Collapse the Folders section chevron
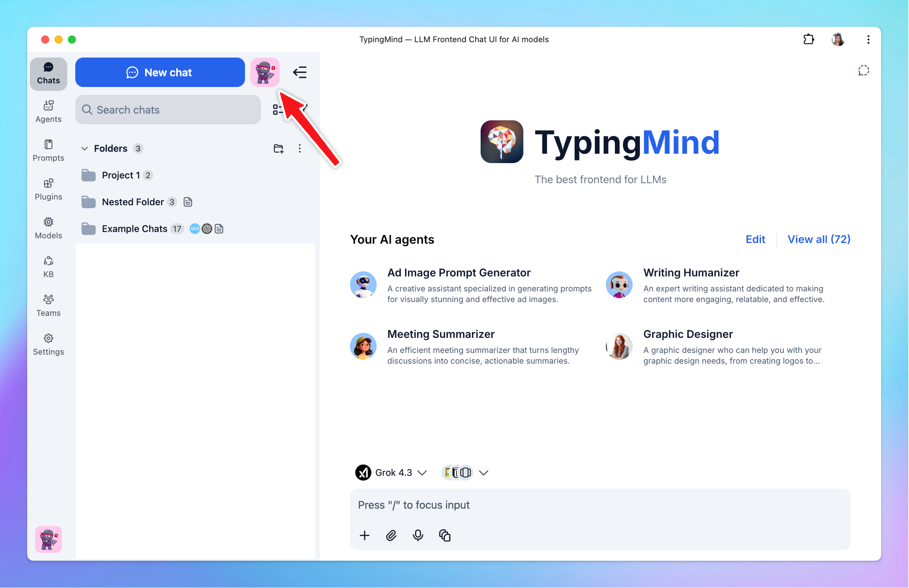 (84, 149)
